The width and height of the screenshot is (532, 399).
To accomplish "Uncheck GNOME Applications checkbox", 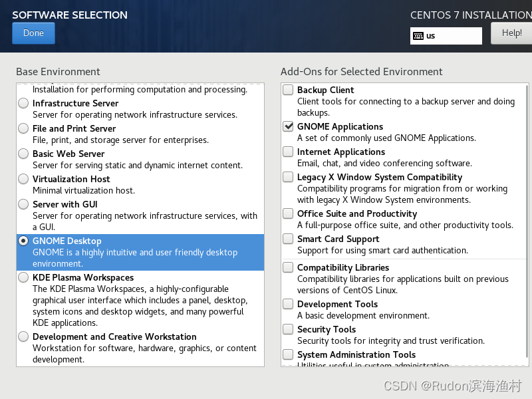I will click(x=288, y=126).
